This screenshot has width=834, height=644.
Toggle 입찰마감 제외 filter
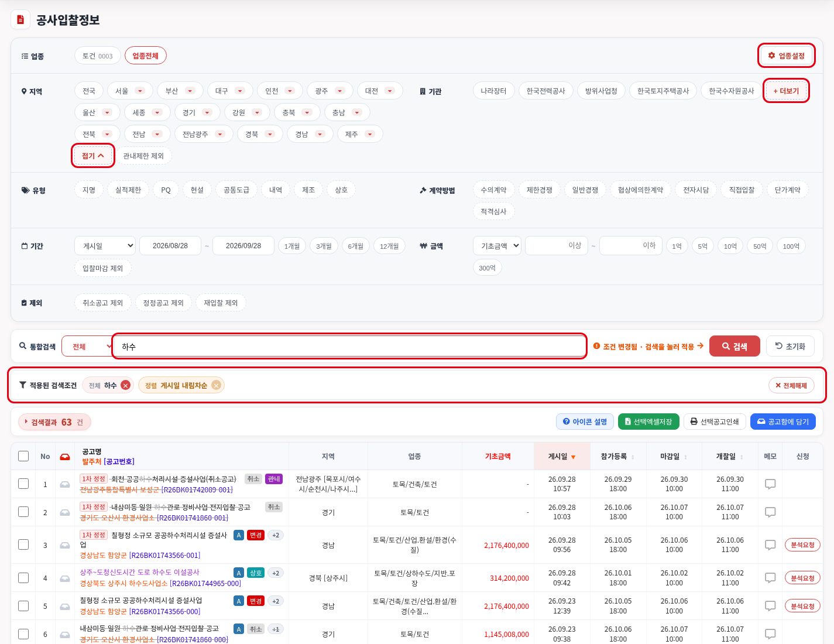pos(102,268)
